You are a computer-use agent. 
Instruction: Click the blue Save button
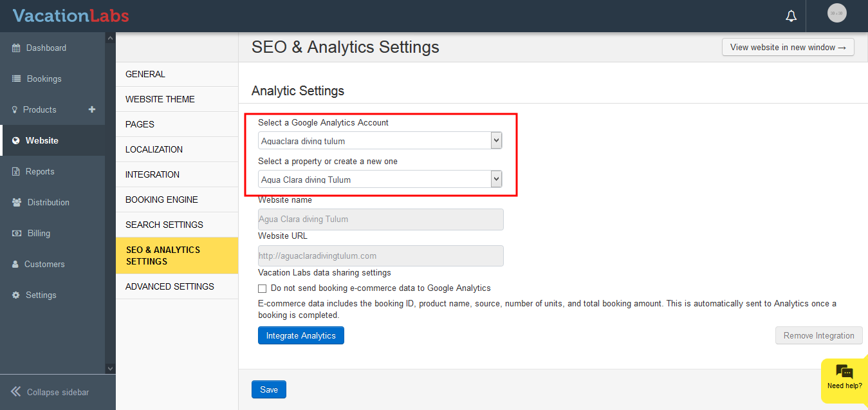tap(269, 389)
